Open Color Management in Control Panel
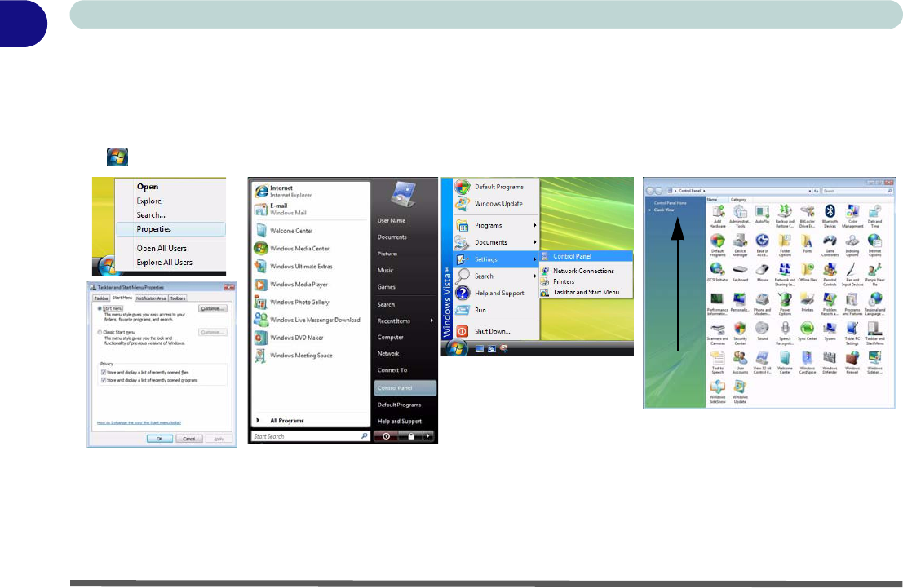Image resolution: width=903 pixels, height=588 pixels. (x=852, y=216)
